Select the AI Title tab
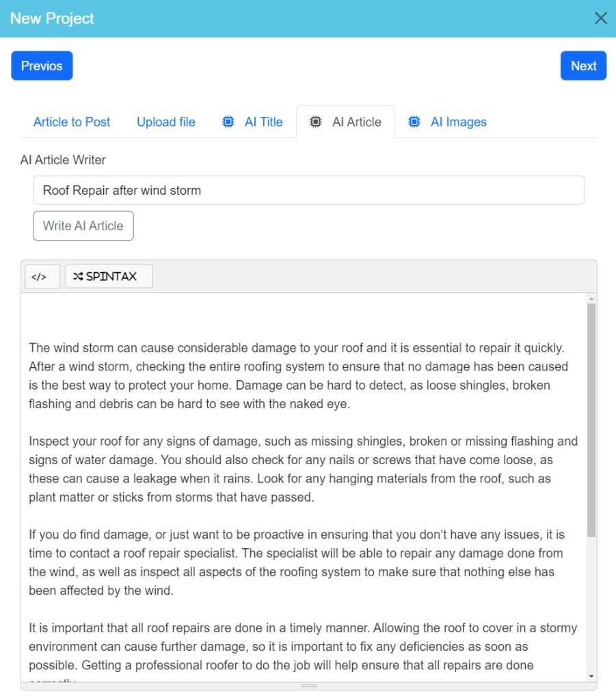The height and width of the screenshot is (700, 616). tap(264, 122)
